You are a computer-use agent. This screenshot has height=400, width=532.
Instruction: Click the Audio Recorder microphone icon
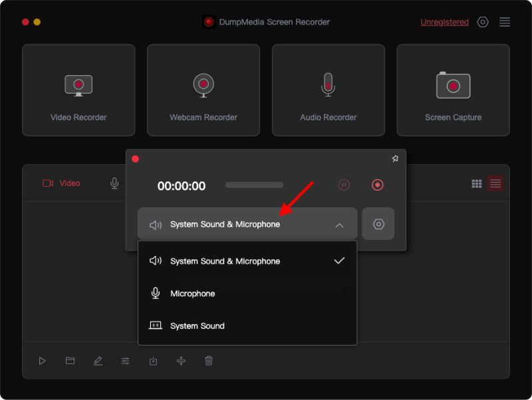pyautogui.click(x=328, y=85)
